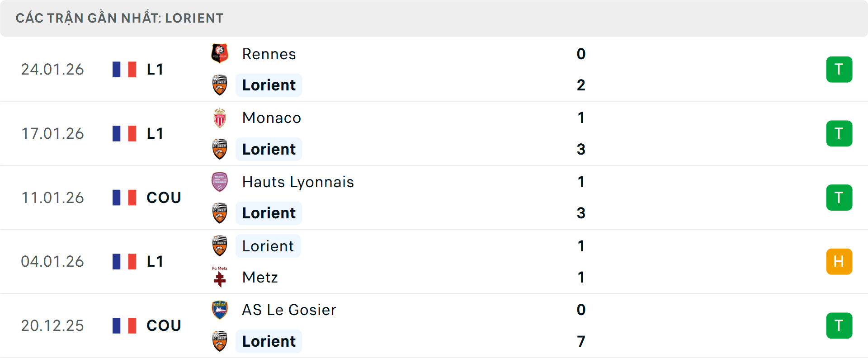868x358 pixels.
Task: Toggle the T badge on the AS Le Gosier row
Action: (840, 325)
